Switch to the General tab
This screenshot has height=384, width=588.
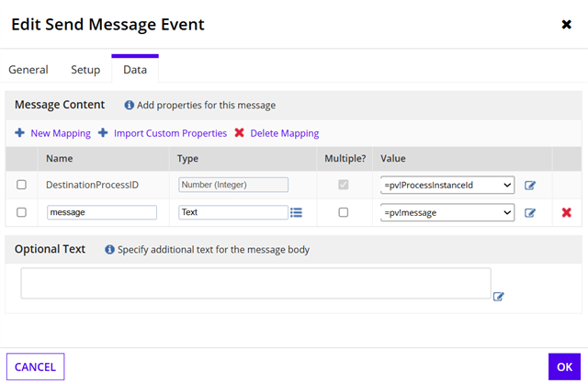(x=28, y=70)
